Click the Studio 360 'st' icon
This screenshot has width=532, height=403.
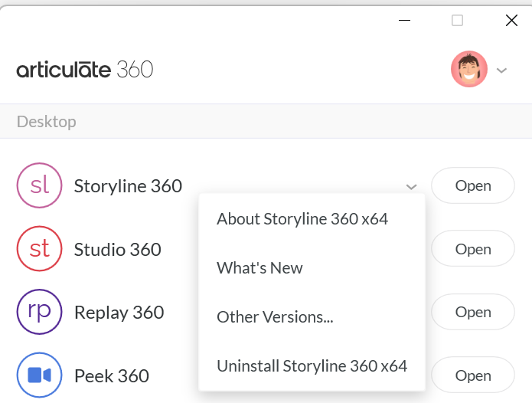(39, 248)
